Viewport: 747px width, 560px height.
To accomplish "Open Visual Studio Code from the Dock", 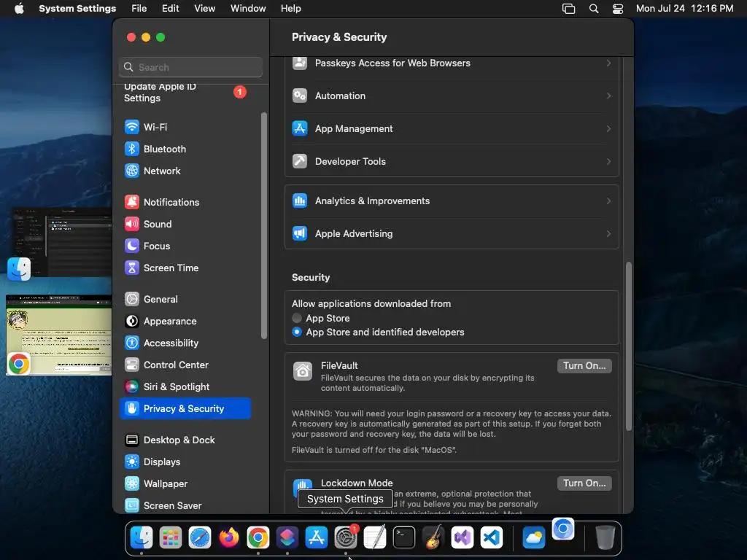I will 492,538.
